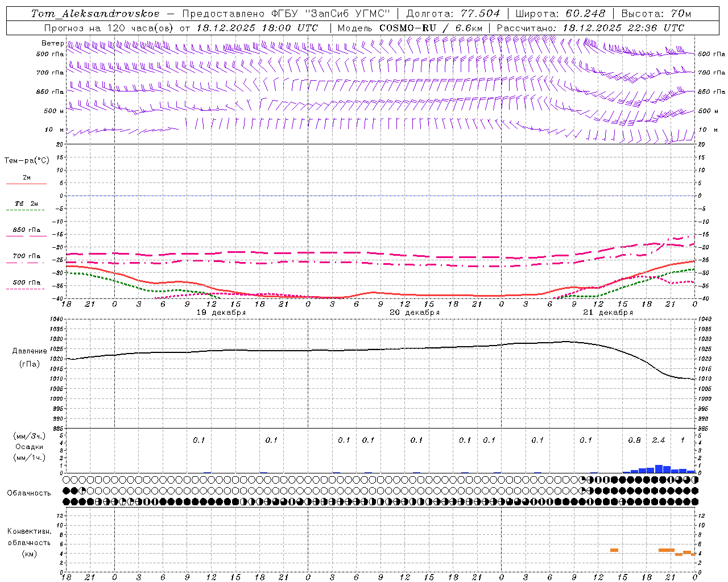The width and height of the screenshot is (728, 582).
Task: Click the '(мм/3ч.)' precipitation unit label
Action: pos(30,436)
